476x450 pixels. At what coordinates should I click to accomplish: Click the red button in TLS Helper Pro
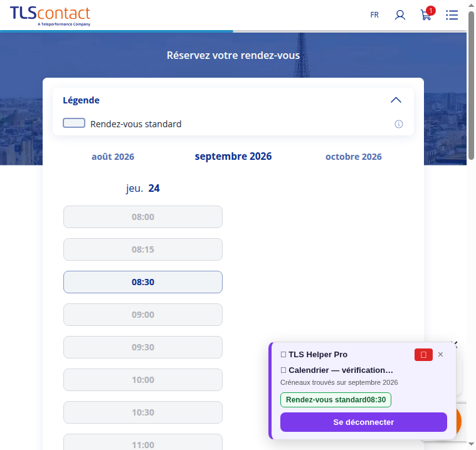click(x=423, y=355)
